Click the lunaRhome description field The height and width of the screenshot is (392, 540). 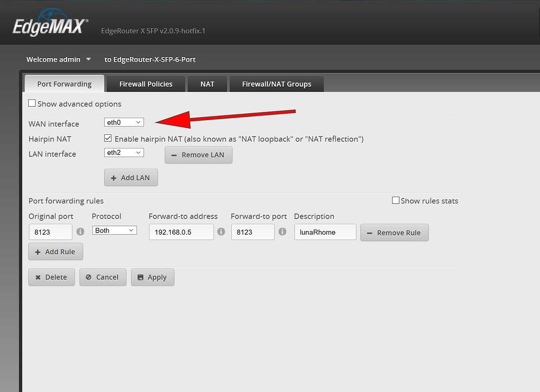[325, 232]
